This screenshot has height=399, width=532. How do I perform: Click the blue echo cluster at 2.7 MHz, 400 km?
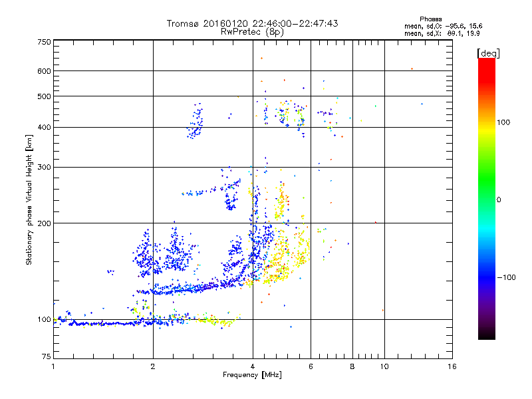click(196, 121)
